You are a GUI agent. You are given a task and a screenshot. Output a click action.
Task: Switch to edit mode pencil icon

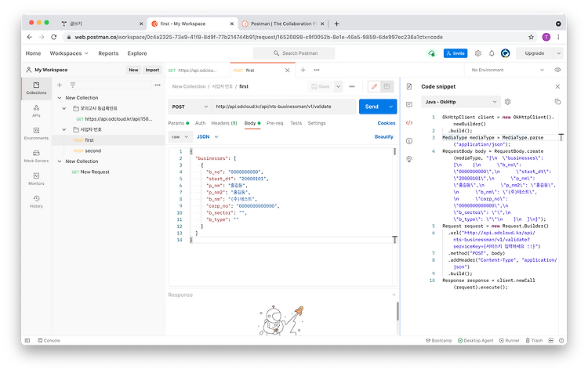374,87
